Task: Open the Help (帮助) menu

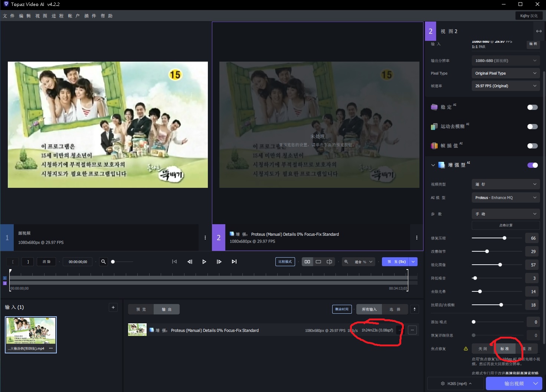Action: pos(107,16)
